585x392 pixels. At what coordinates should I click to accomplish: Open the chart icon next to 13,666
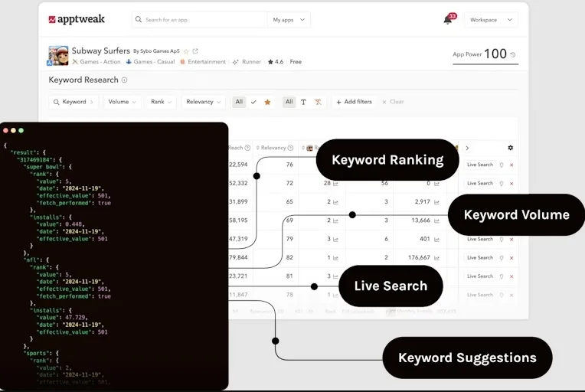(x=436, y=220)
